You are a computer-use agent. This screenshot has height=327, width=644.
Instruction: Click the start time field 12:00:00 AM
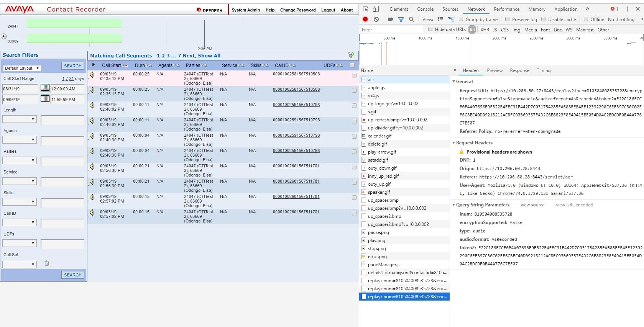click(67, 89)
